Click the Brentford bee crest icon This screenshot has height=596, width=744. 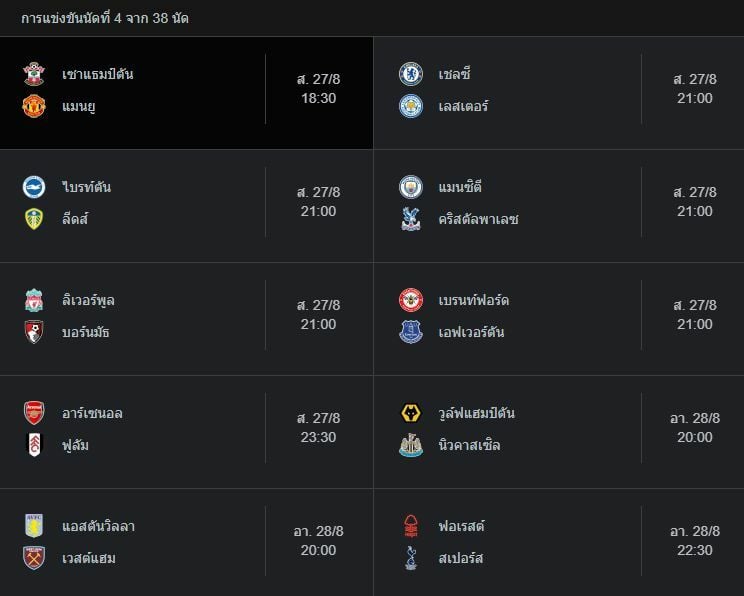411,300
